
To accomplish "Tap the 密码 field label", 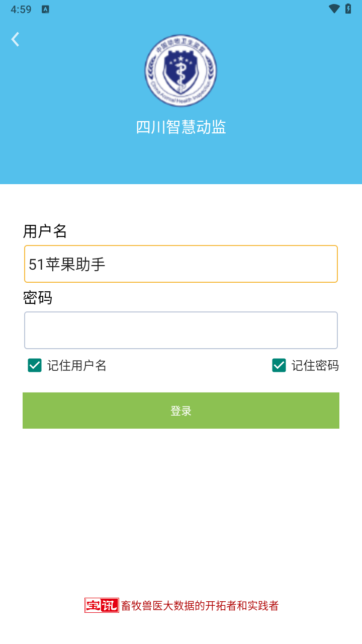I will [x=38, y=298].
